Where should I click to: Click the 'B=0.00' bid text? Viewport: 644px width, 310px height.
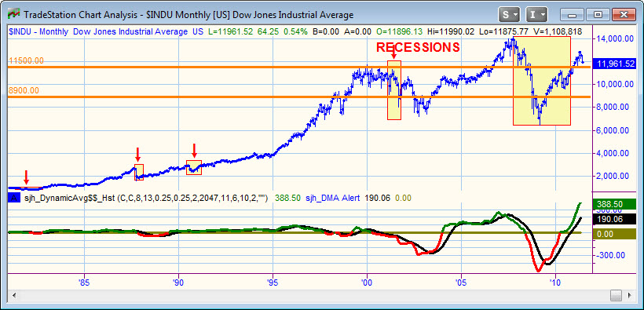coord(326,31)
